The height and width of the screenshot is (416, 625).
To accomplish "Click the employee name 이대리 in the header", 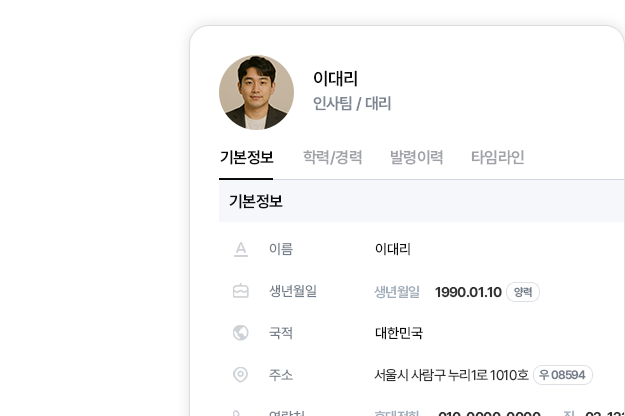I will pyautogui.click(x=335, y=78).
